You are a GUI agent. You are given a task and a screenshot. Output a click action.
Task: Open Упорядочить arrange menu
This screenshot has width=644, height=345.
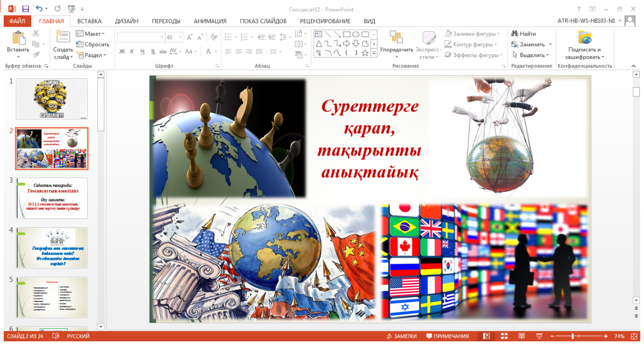click(x=396, y=45)
